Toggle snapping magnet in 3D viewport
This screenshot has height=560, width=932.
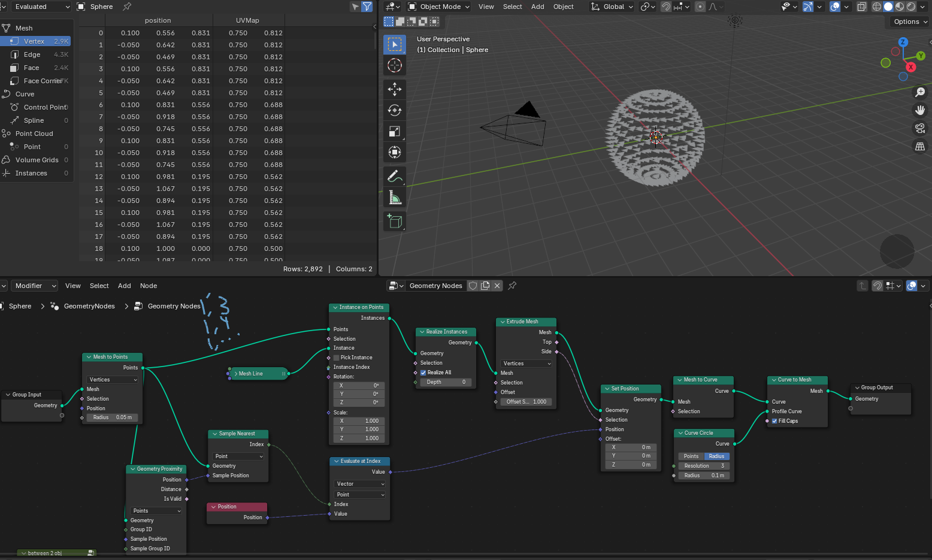[x=666, y=7]
